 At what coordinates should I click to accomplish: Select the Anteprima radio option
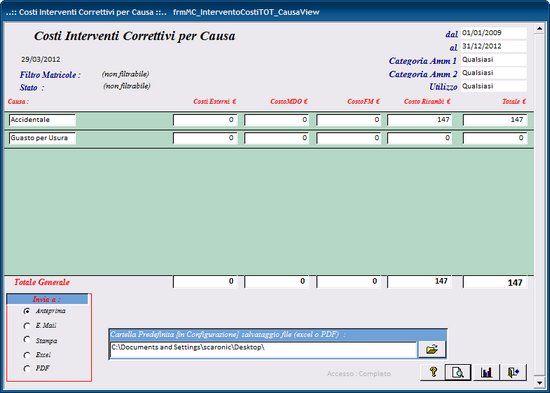[x=27, y=311]
